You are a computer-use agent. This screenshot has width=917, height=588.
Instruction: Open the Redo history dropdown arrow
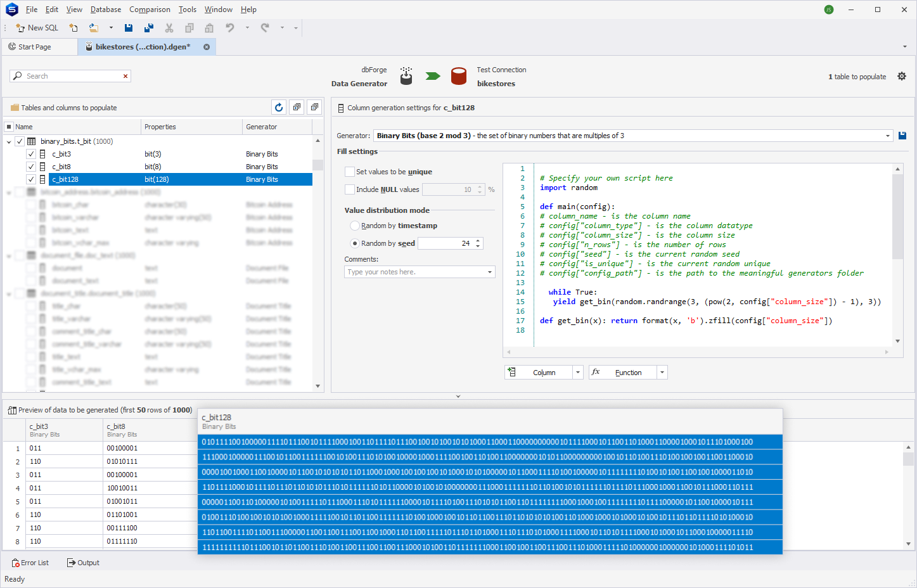coord(282,28)
